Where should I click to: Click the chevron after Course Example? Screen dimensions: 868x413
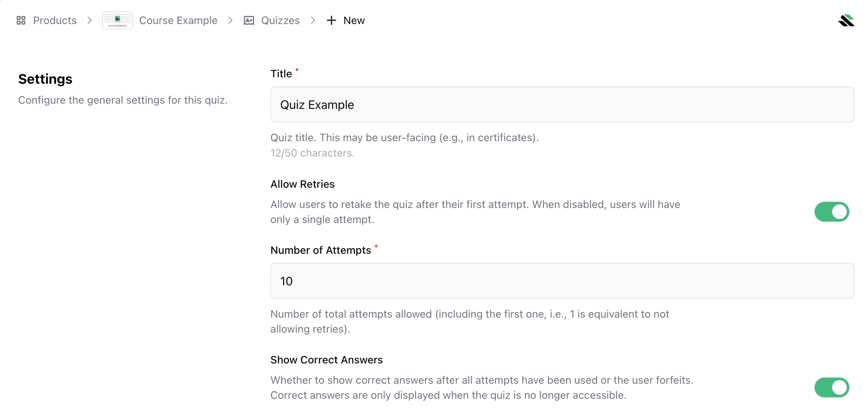[x=230, y=21]
